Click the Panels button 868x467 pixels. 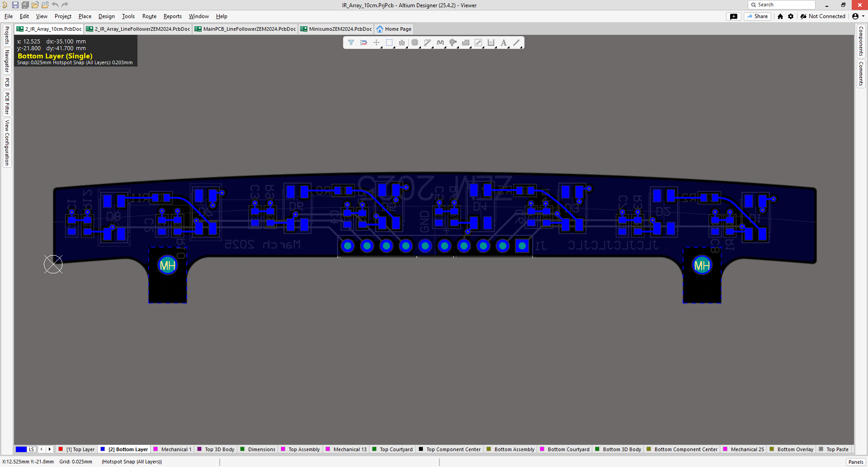click(x=856, y=462)
